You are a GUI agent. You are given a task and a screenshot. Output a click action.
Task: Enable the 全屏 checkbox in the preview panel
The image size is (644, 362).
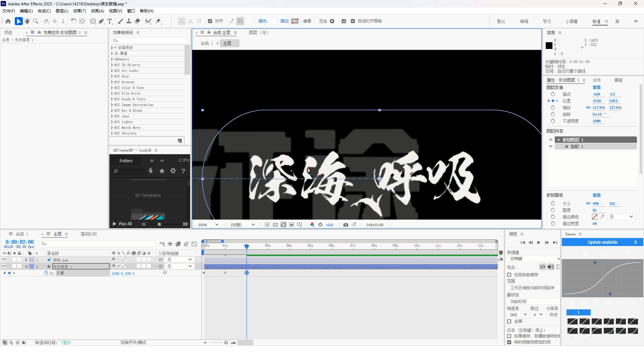[x=509, y=321]
